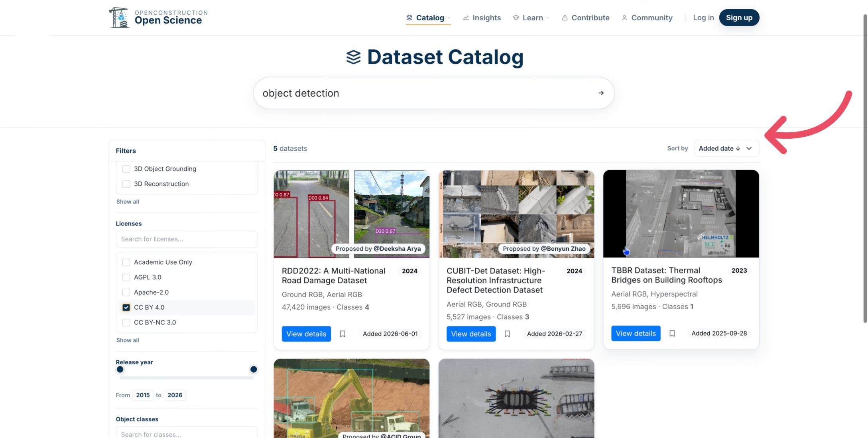Select the Apache-2.0 license filter
Image resolution: width=868 pixels, height=438 pixels.
pyautogui.click(x=126, y=293)
